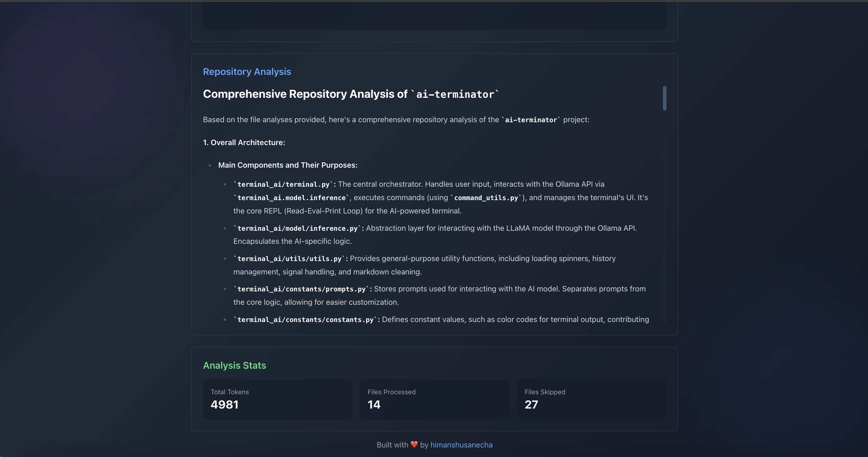Click the 1. Overall Architecture subheading

(x=244, y=142)
